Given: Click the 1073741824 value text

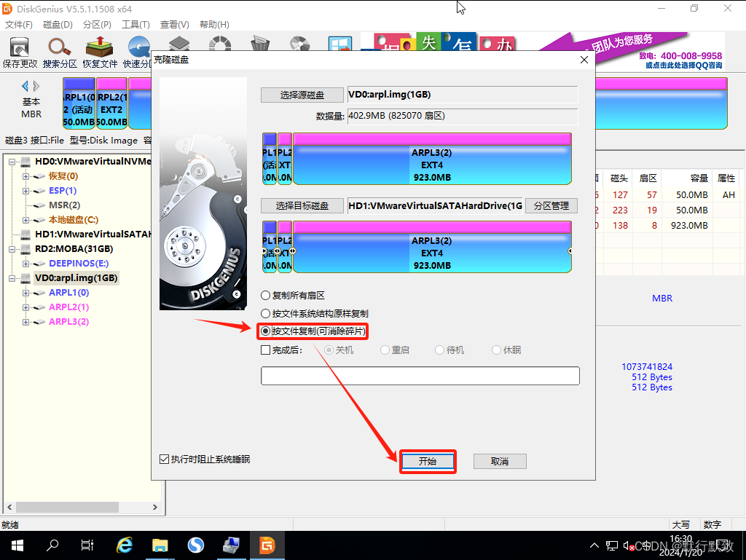Looking at the screenshot, I should (x=647, y=366).
